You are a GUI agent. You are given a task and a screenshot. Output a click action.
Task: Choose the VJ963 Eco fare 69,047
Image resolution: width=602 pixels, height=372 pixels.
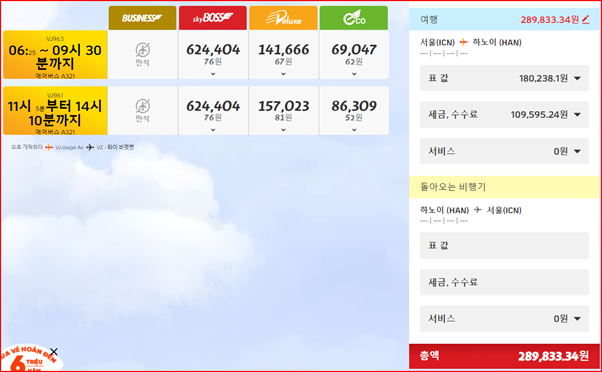point(354,55)
